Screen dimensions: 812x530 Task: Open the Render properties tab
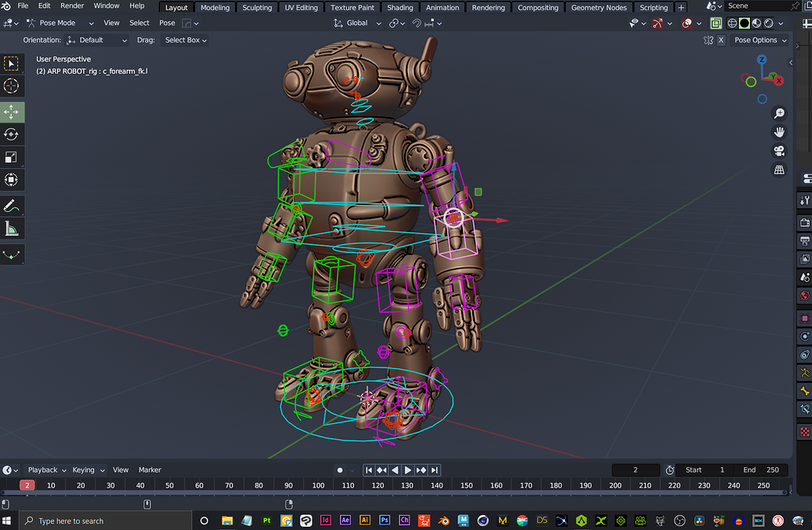805,222
